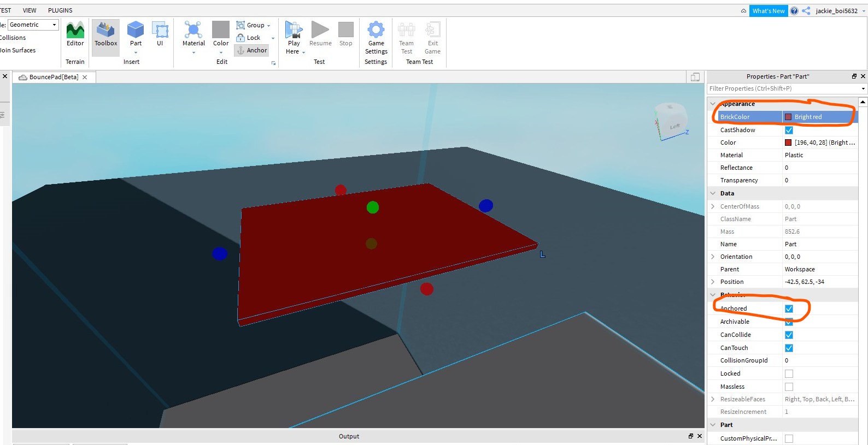The width and height of the screenshot is (868, 445).
Task: Click the share icon beside username
Action: point(806,11)
